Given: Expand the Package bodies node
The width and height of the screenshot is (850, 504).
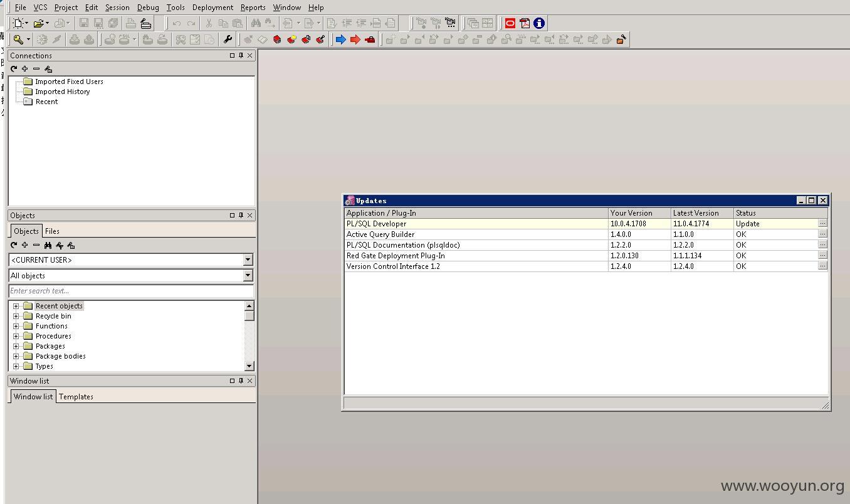Looking at the screenshot, I should click(x=16, y=356).
